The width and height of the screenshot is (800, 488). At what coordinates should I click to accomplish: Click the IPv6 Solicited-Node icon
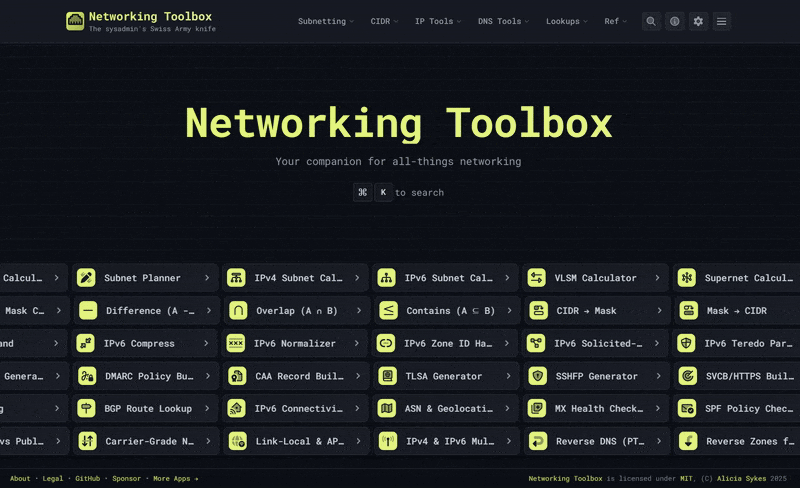[536, 343]
